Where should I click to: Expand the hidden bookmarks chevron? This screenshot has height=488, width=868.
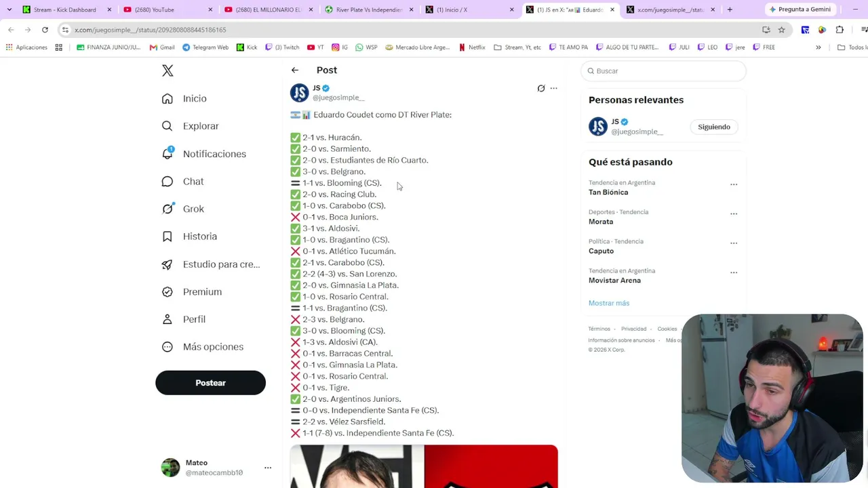pyautogui.click(x=818, y=47)
